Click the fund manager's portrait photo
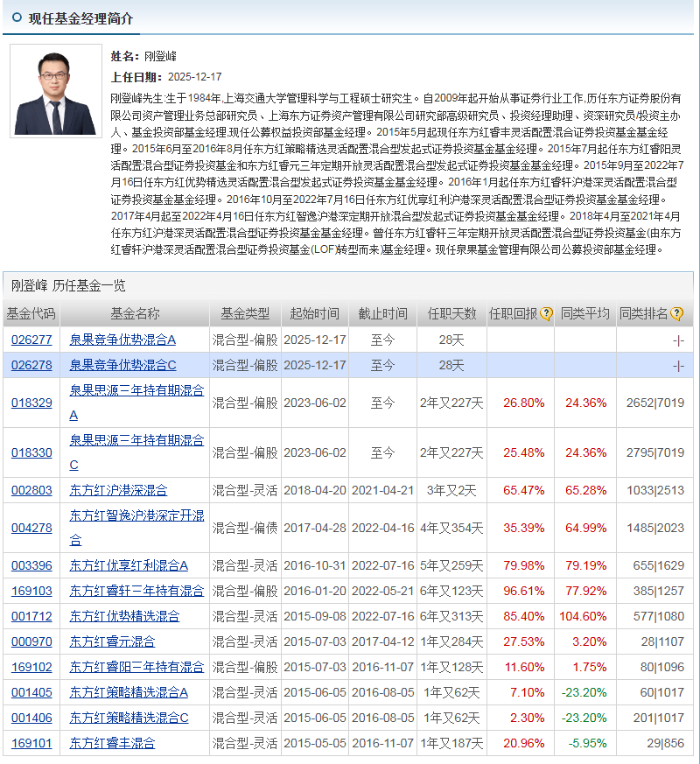Viewport: 700px width, 764px height. point(56,91)
